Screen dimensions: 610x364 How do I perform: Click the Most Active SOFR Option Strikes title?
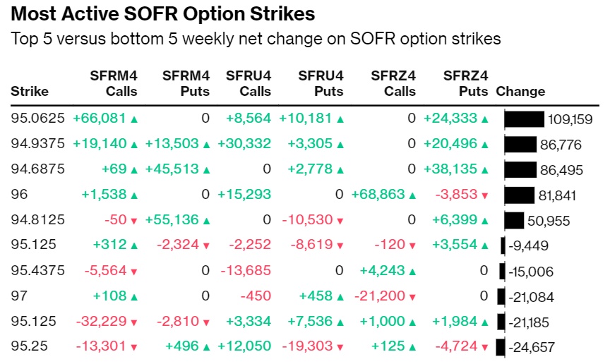click(163, 14)
